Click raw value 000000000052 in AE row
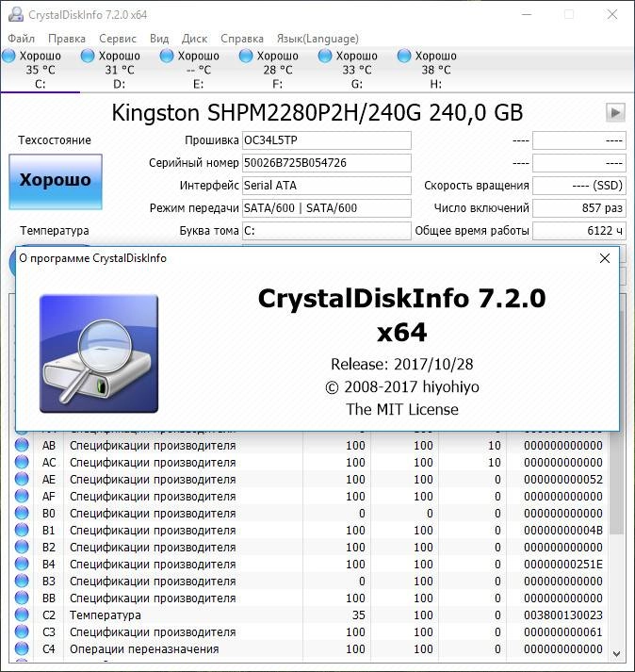This screenshot has height=672, width=635. (x=563, y=479)
